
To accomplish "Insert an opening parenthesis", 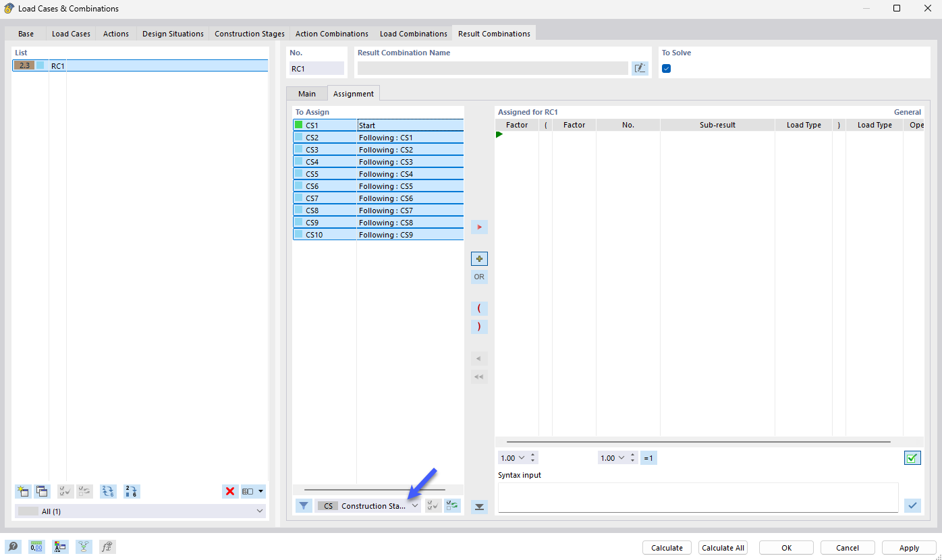I will [479, 308].
